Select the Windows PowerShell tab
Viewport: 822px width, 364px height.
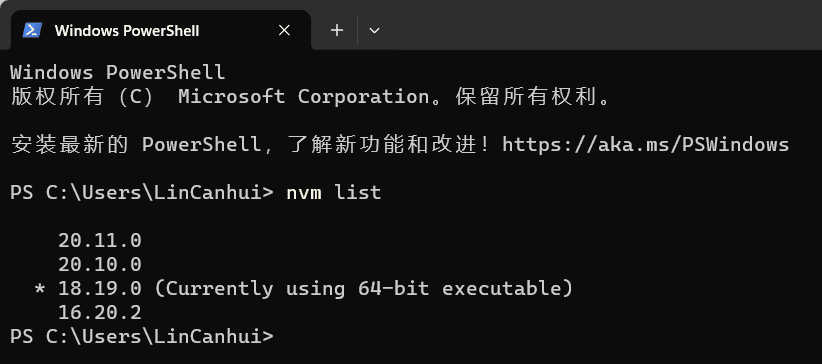pos(160,30)
